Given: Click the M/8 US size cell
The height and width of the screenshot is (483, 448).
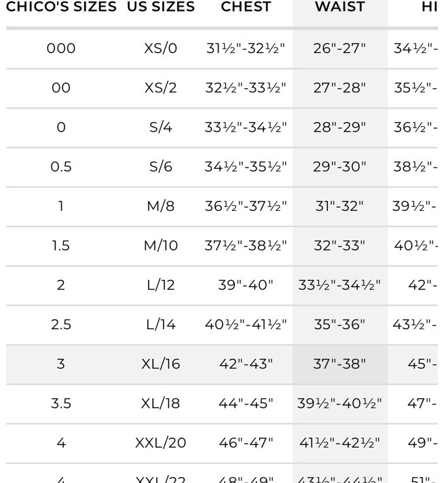Looking at the screenshot, I should click(161, 206).
